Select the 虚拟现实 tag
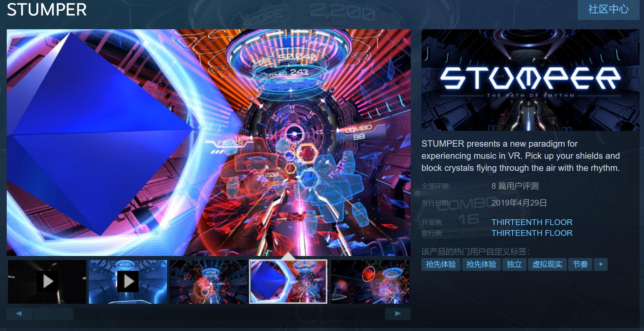 point(547,264)
